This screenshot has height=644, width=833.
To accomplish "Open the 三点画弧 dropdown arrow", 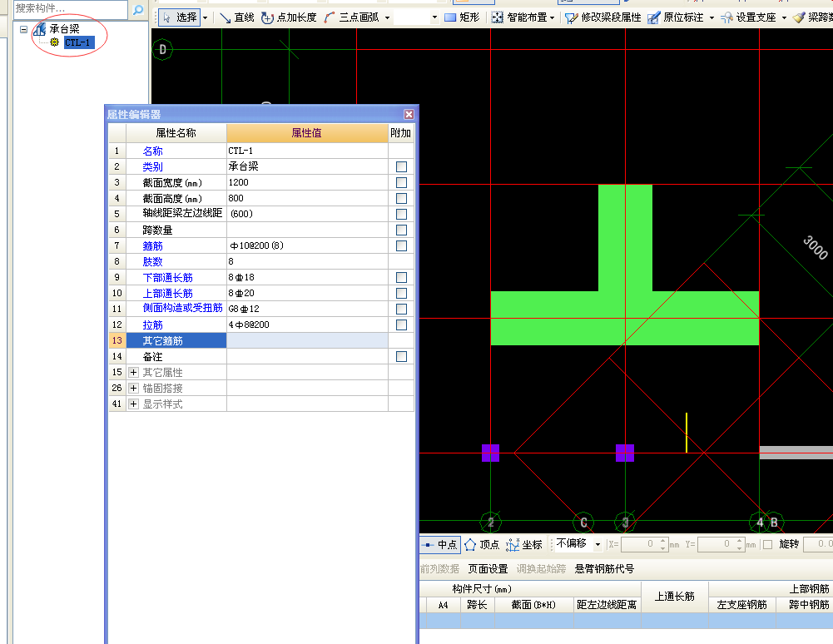I will [x=387, y=17].
